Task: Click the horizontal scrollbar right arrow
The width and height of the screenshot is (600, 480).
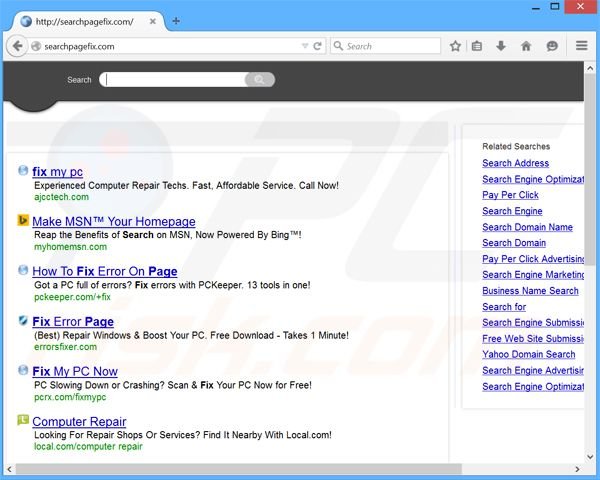Action: [x=577, y=469]
